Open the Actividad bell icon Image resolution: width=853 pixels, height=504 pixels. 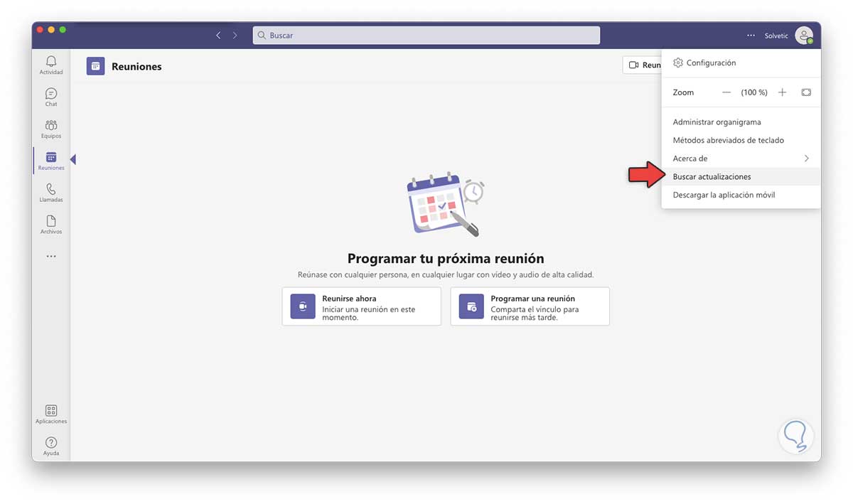(x=51, y=62)
